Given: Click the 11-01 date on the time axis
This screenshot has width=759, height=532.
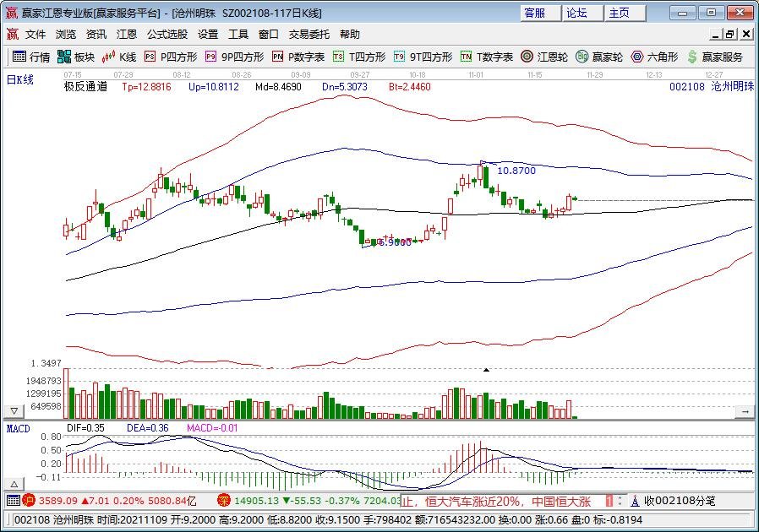Looking at the screenshot, I should (476, 75).
